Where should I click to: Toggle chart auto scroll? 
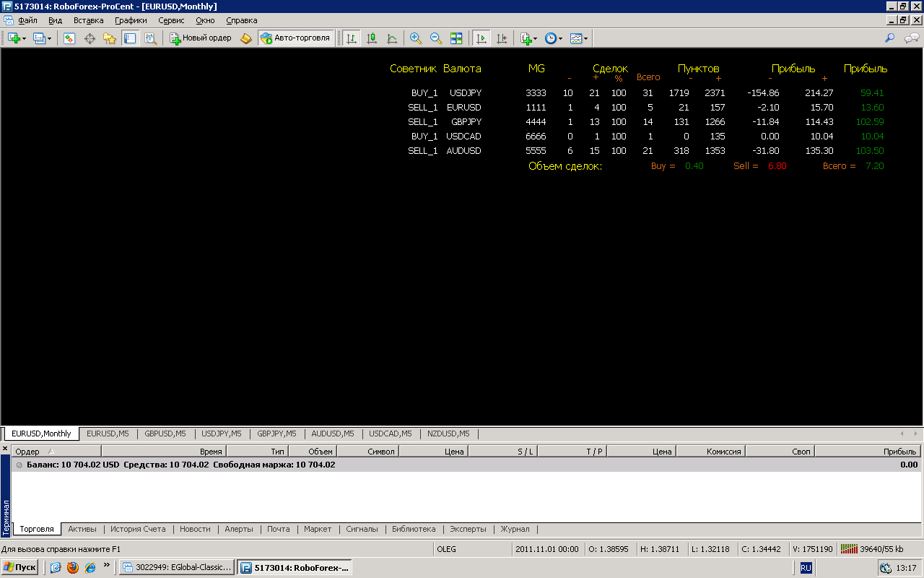tap(480, 38)
